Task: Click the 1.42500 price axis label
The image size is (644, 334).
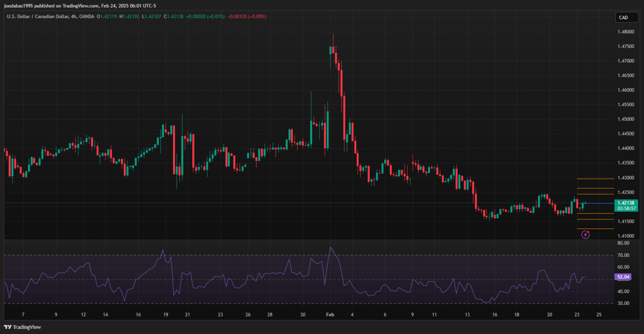Action: click(626, 192)
